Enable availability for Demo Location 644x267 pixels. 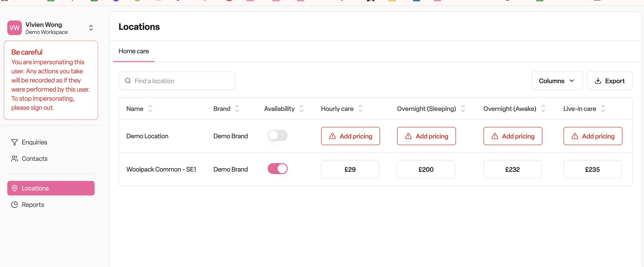point(277,136)
